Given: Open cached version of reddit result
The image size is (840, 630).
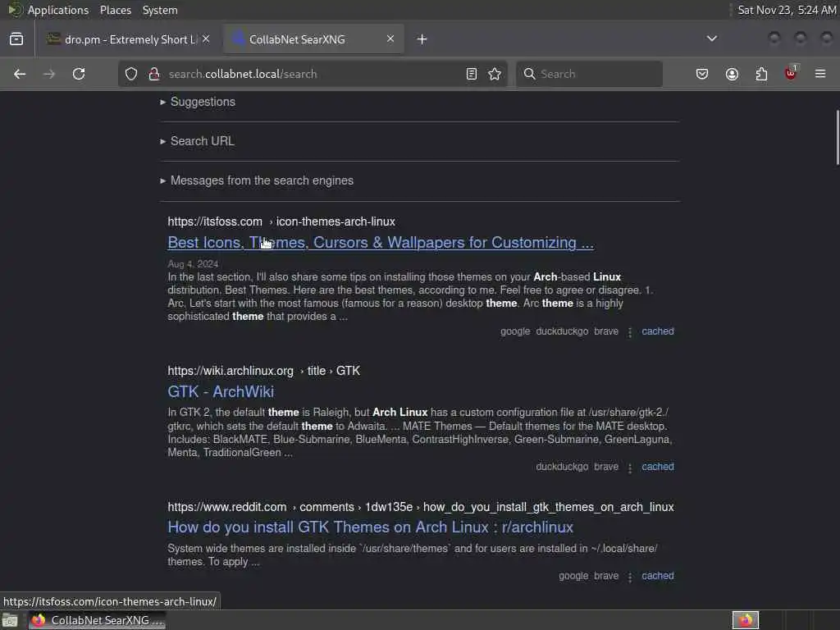Looking at the screenshot, I should click(x=658, y=576).
